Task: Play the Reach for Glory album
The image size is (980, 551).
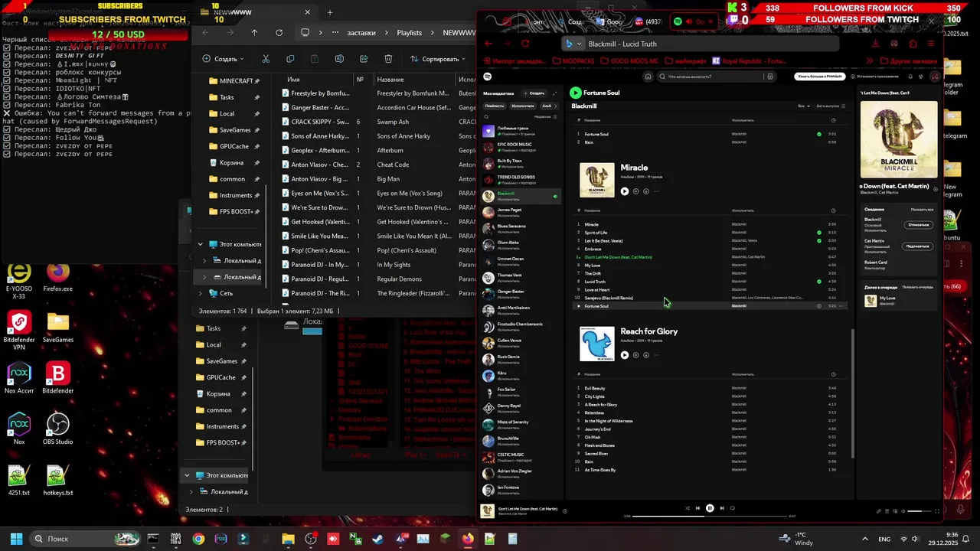Action: [x=625, y=355]
